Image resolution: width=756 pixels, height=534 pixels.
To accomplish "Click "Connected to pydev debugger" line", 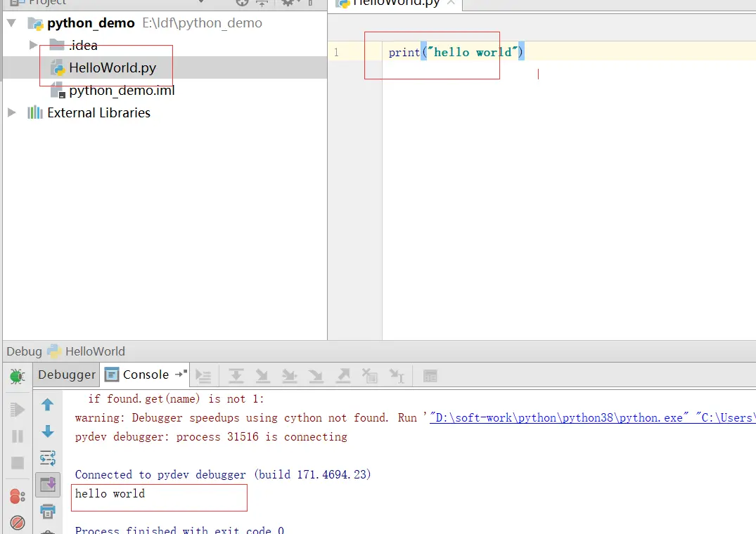I will 223,475.
